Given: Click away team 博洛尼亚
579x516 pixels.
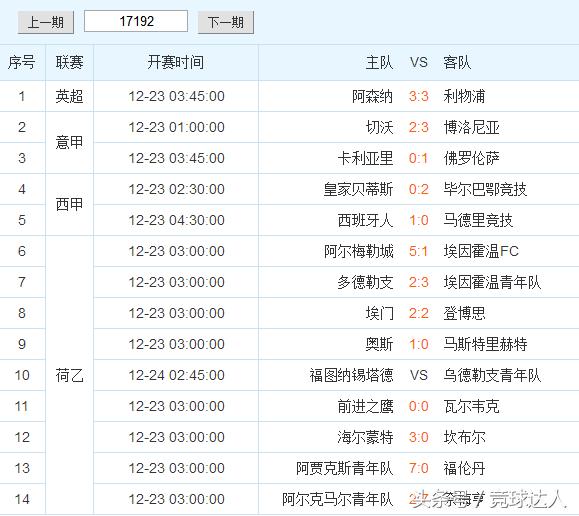Looking at the screenshot, I should point(472,127).
